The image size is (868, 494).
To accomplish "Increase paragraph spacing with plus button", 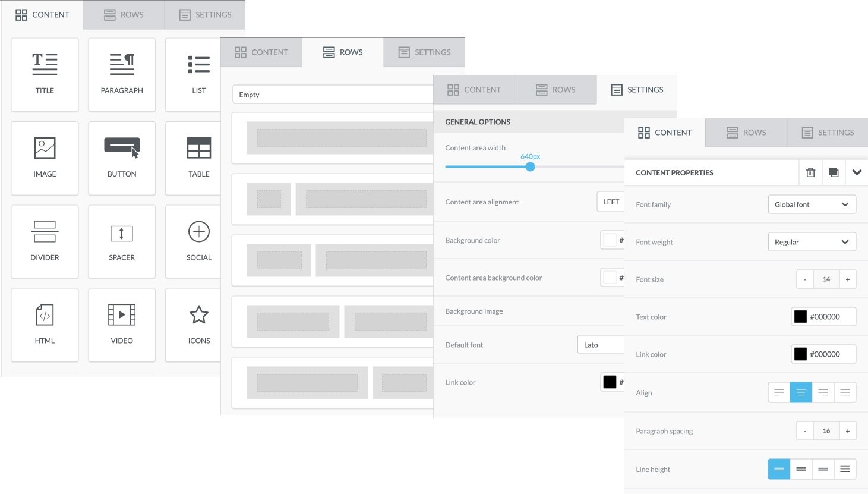I will [x=848, y=431].
